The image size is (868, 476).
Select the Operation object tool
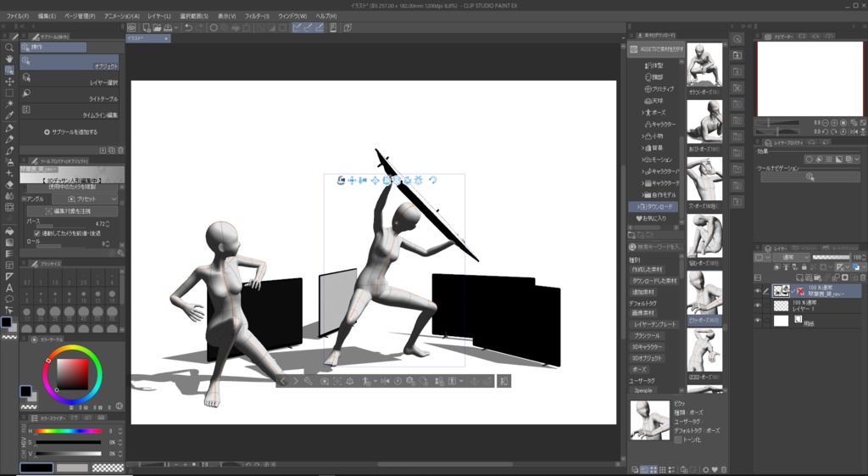[x=9, y=70]
